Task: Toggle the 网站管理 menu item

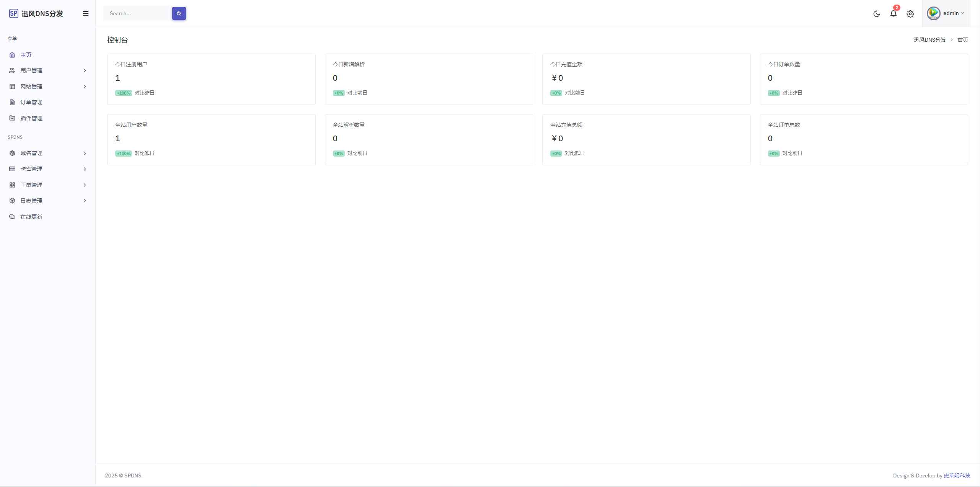Action: [47, 86]
